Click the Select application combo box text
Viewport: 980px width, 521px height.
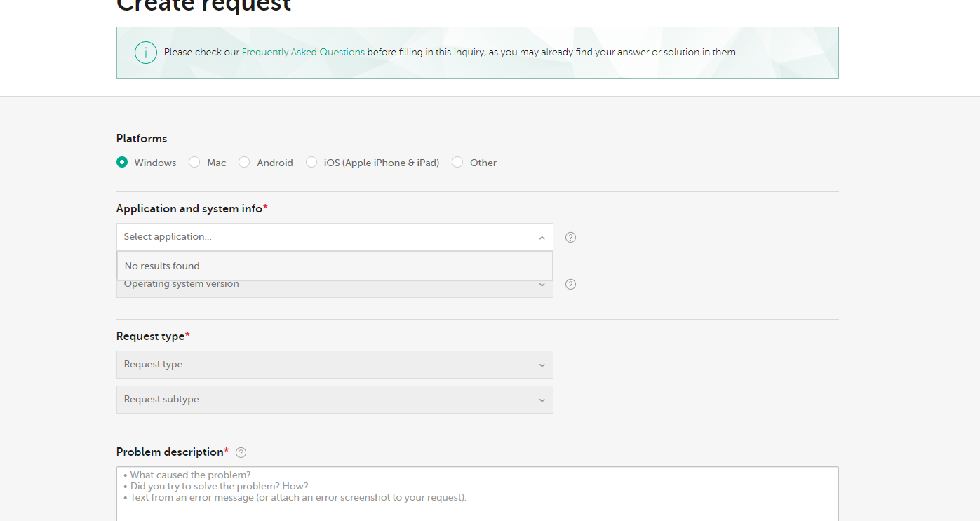click(x=168, y=237)
